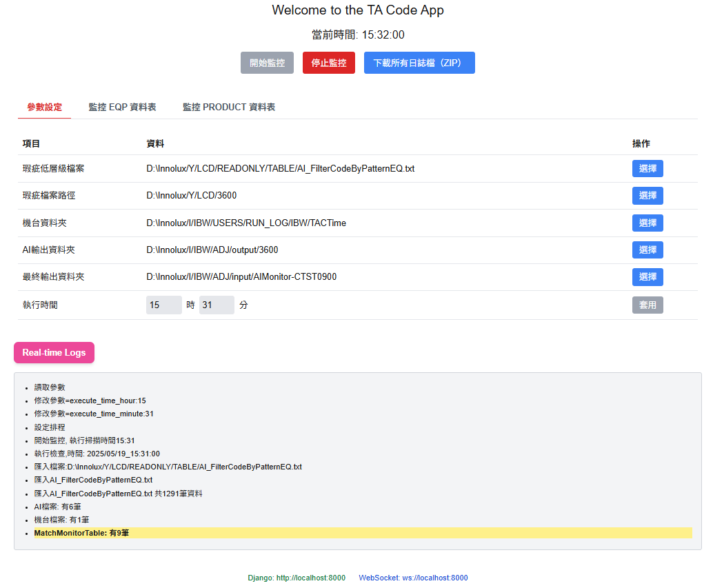Click the 開始監控 (start monitoring) button

tap(266, 62)
